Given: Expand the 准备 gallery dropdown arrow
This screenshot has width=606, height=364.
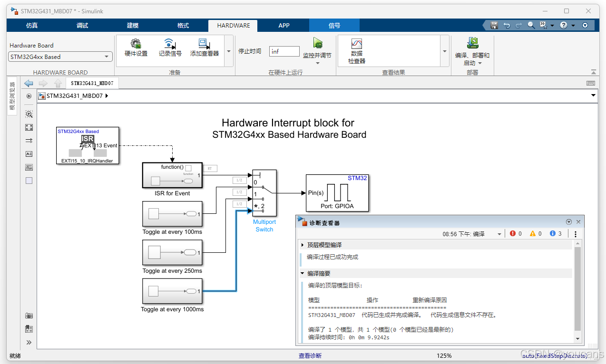Looking at the screenshot, I should (x=228, y=51).
